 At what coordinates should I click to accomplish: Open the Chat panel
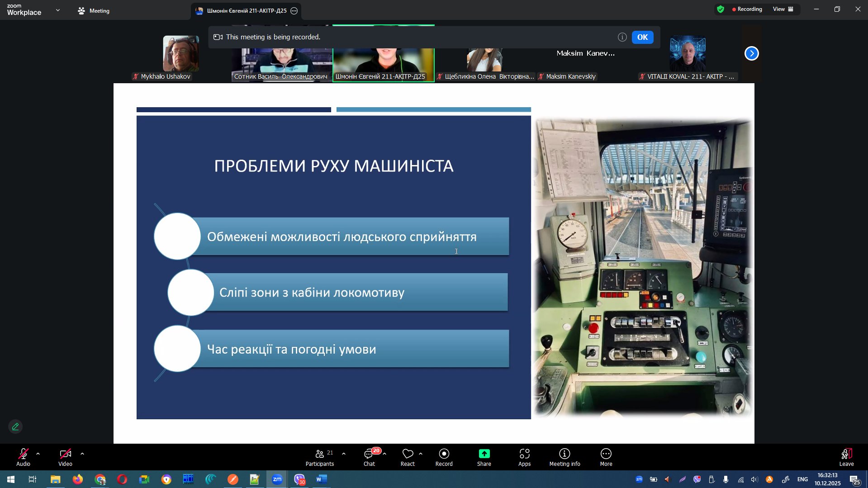[x=369, y=457]
